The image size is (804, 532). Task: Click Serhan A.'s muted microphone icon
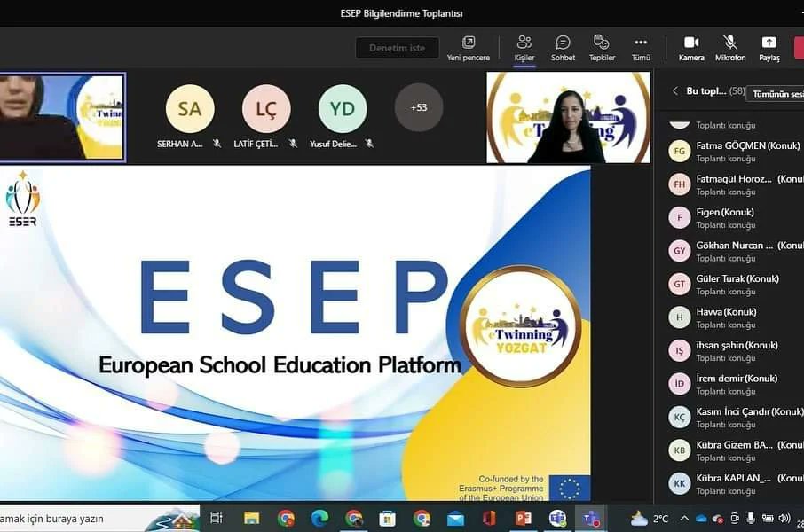(x=217, y=144)
